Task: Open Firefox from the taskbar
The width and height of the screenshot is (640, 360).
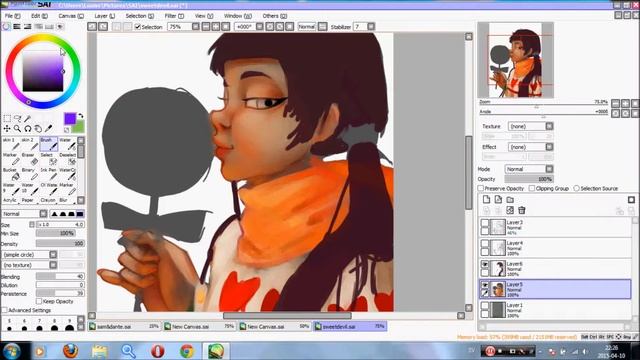Action: (71, 351)
